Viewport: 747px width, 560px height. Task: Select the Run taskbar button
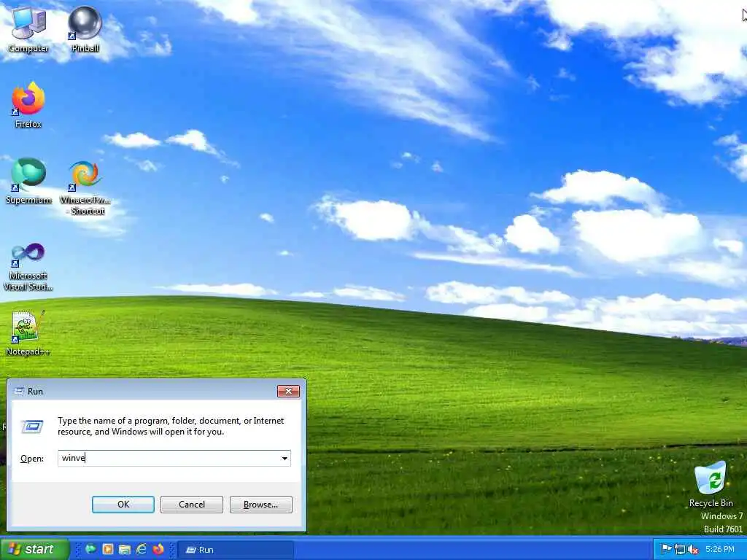236,550
